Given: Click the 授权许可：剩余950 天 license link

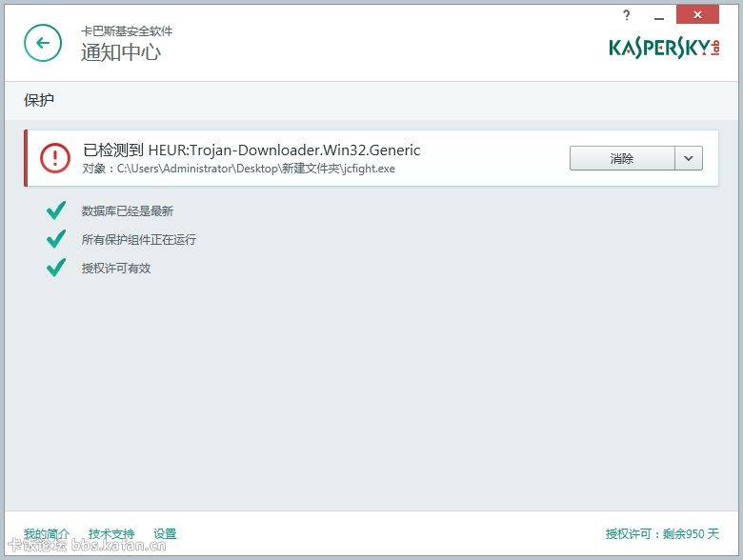Looking at the screenshot, I should pos(662,534).
